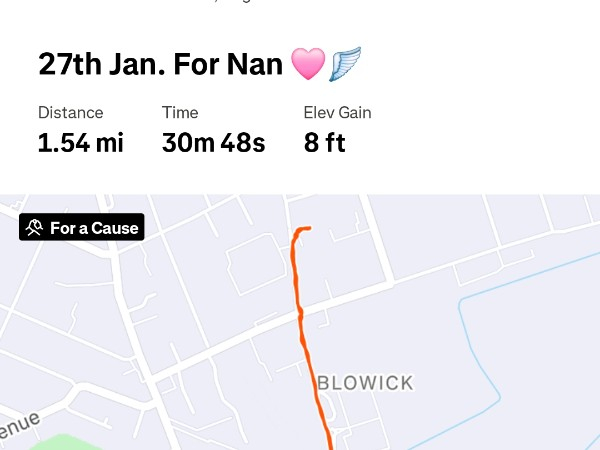Click the bottom end of the orange route
Image resolution: width=600 pixels, height=450 pixels.
(330, 445)
